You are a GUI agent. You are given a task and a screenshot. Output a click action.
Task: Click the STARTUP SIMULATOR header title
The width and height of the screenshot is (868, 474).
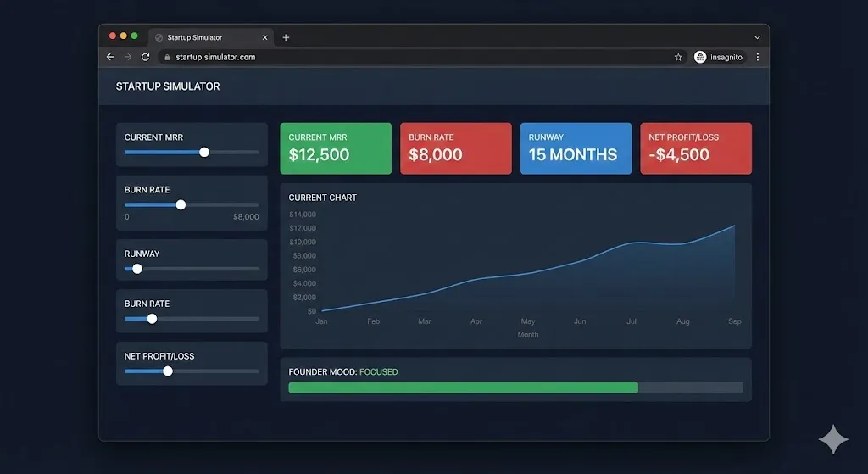(x=168, y=86)
